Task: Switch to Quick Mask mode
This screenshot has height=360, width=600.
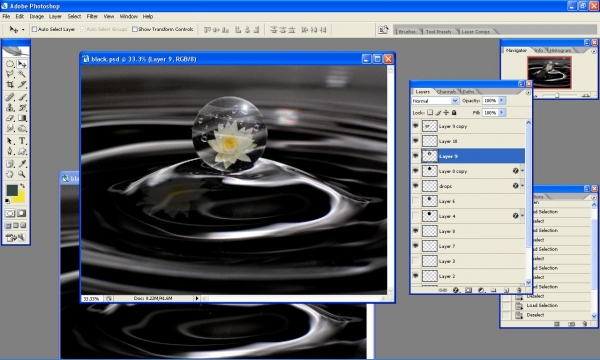Action: [x=22, y=213]
